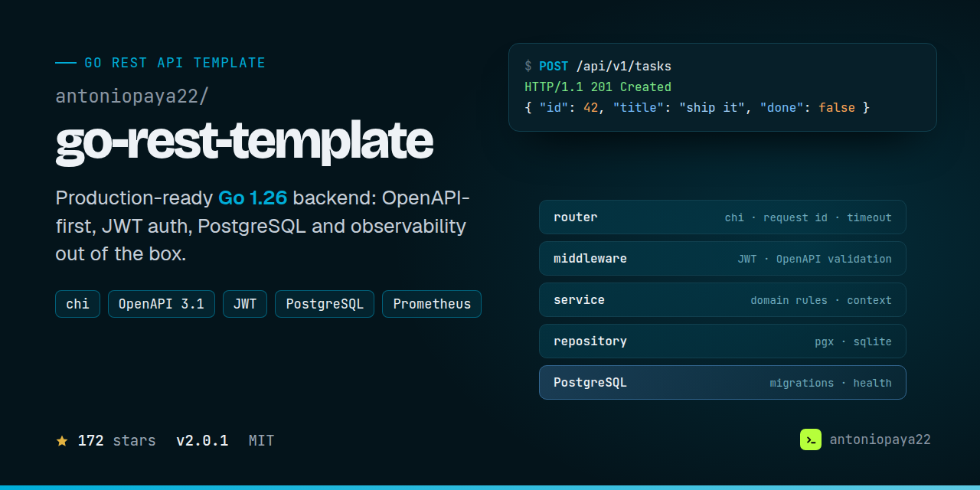Click the 'chi · request id · timeout' text

(808, 218)
